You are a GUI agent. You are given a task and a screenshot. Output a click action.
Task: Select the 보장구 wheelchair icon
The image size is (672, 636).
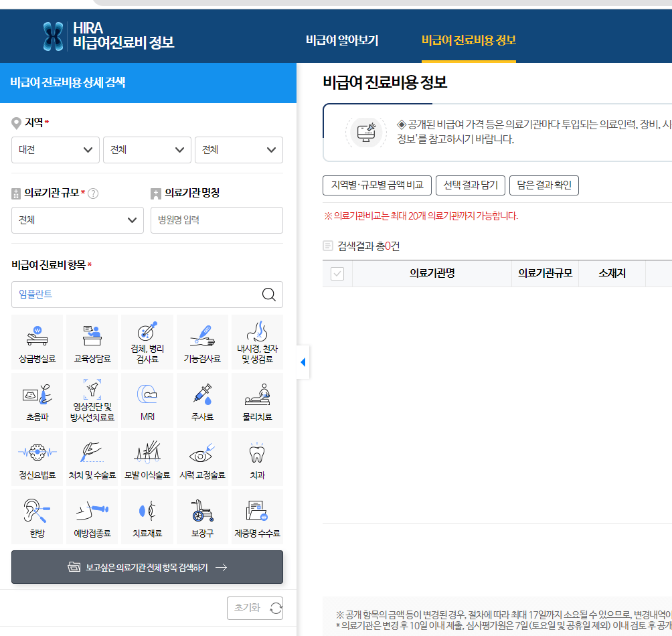[202, 517]
